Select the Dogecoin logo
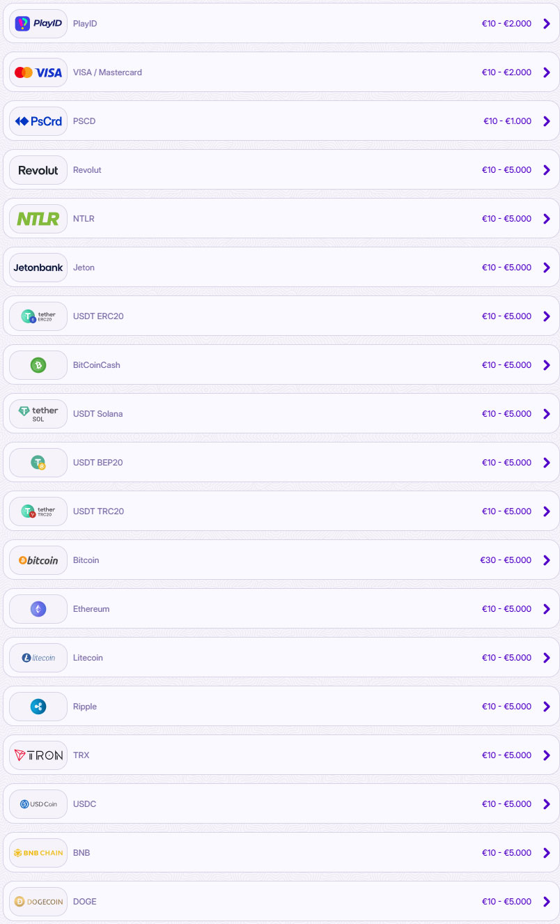The width and height of the screenshot is (560, 924). click(x=38, y=902)
